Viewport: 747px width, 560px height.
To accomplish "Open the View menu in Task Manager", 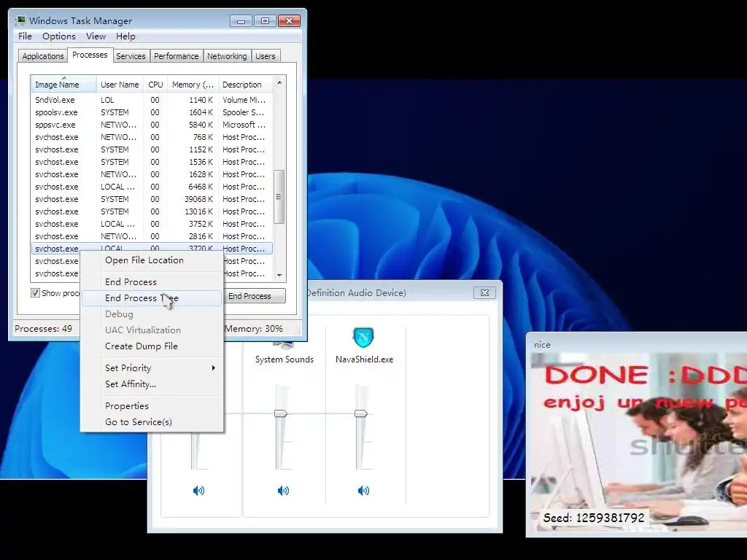I will click(96, 36).
